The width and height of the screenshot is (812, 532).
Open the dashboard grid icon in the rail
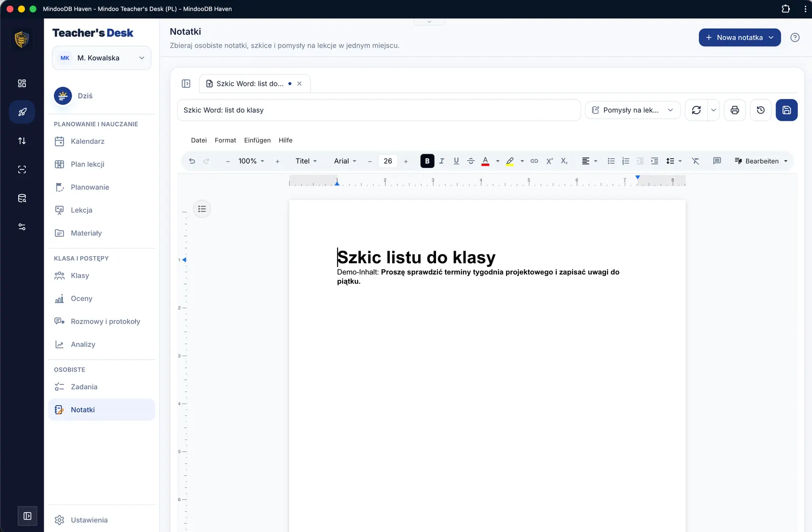[x=22, y=83]
